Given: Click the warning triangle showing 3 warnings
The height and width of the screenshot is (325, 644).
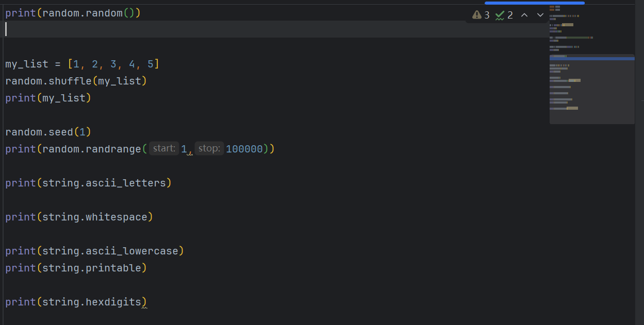Looking at the screenshot, I should point(476,15).
